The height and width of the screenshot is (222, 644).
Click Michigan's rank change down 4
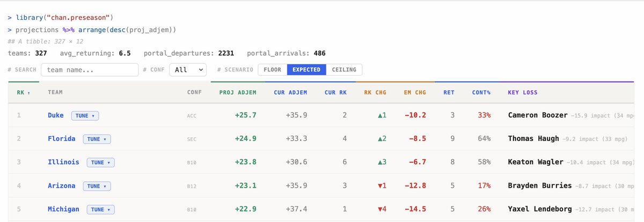(x=382, y=209)
